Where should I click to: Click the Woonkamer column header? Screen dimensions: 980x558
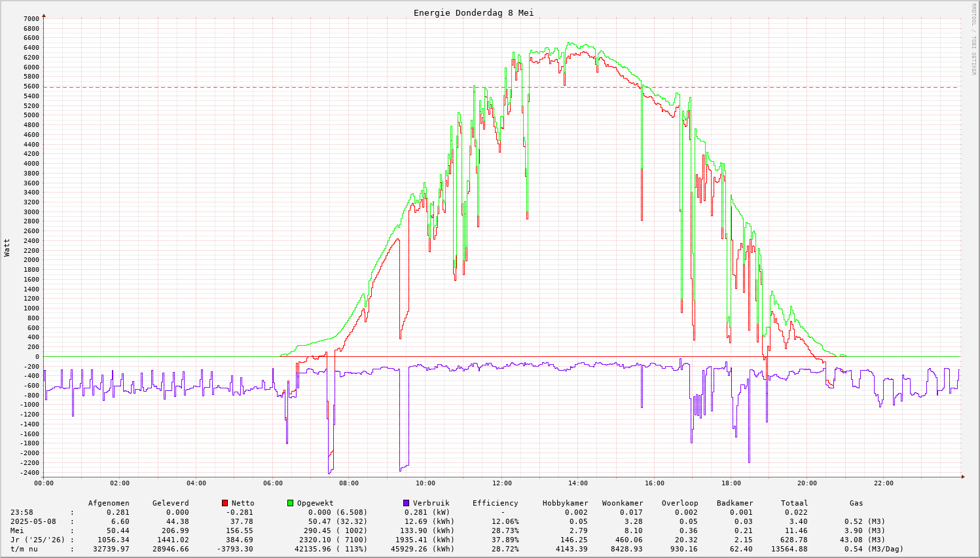623,503
